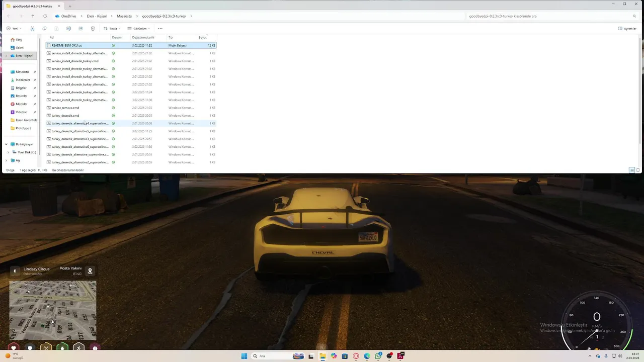Open File Explorer from the taskbar
Screen dimensions: 644x362
(323, 356)
